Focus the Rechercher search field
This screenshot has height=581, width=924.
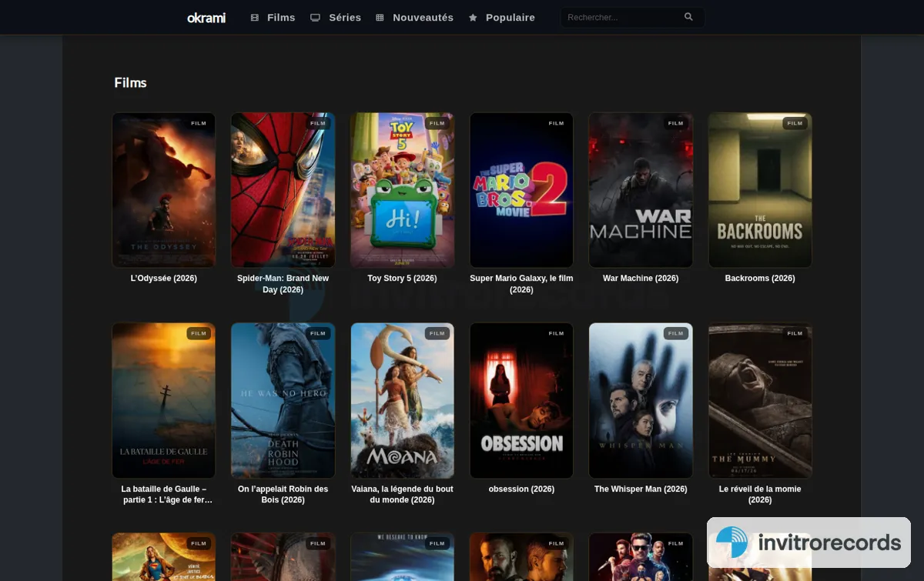[622, 17]
